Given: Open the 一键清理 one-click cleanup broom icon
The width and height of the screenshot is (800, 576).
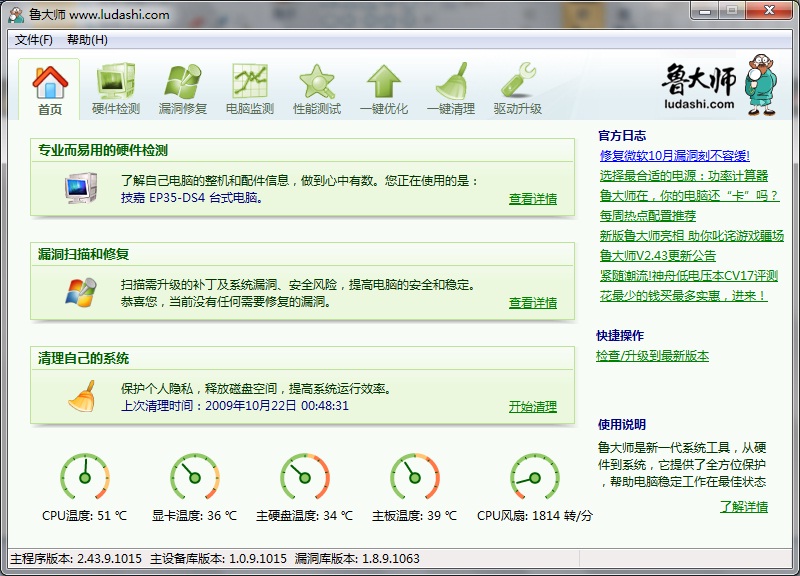Looking at the screenshot, I should pyautogui.click(x=451, y=81).
